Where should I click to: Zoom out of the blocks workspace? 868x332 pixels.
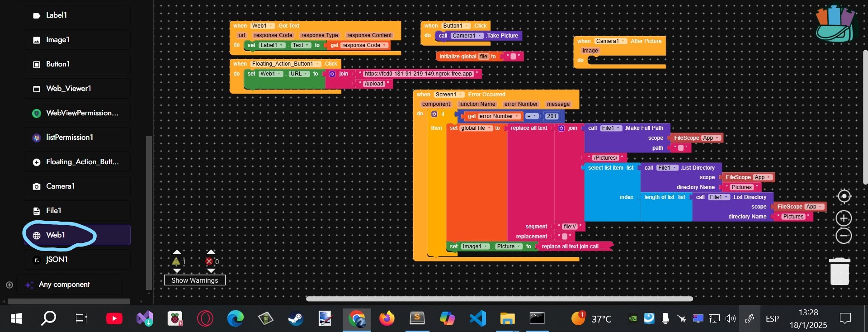coord(844,236)
